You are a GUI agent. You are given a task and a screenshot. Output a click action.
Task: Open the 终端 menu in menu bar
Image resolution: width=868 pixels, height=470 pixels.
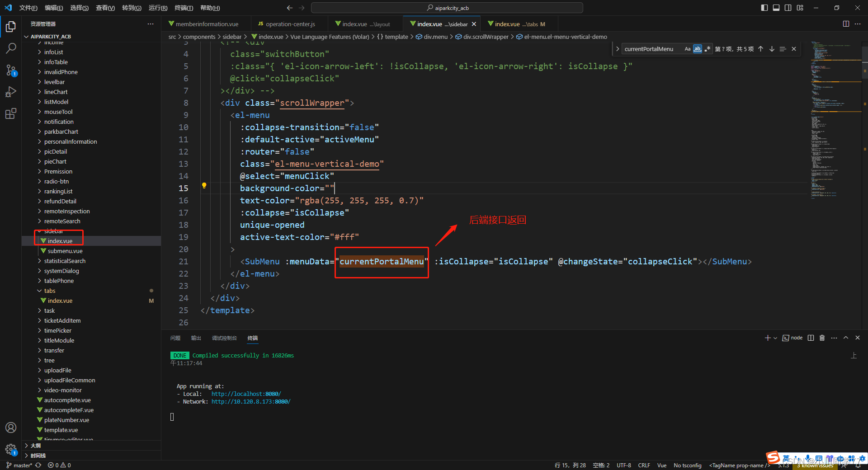click(183, 8)
